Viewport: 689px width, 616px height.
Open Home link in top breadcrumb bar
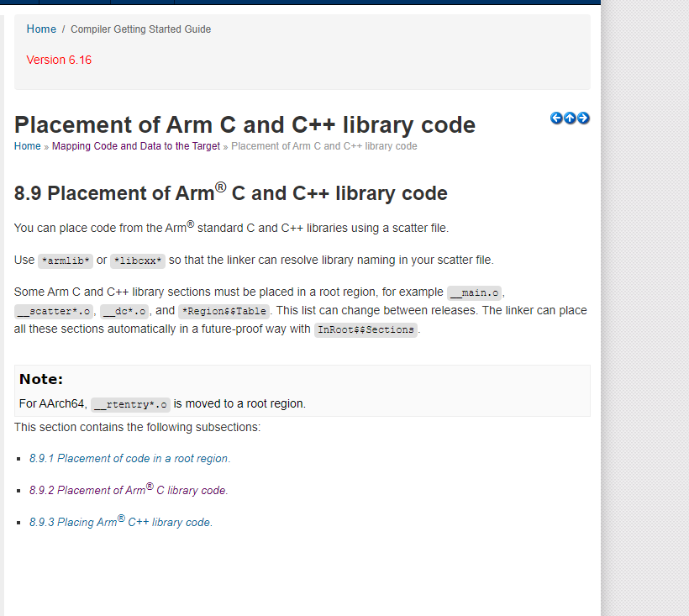coord(41,29)
